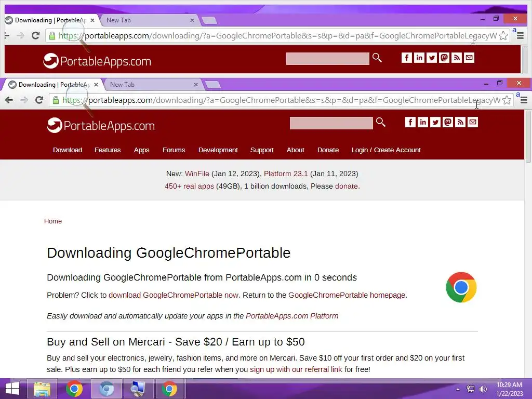
Task: Click first Google Chrome taskbar icon
Action: pos(74,389)
